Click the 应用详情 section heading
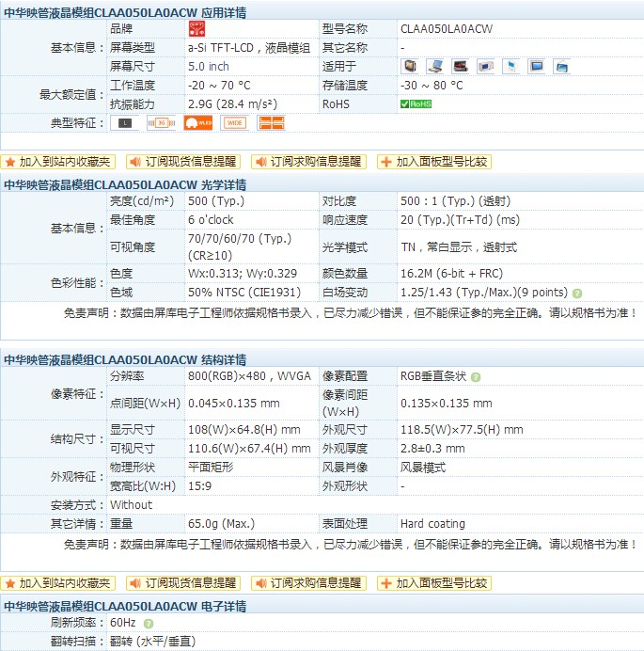Image resolution: width=644 pixels, height=651 pixels. (x=125, y=12)
